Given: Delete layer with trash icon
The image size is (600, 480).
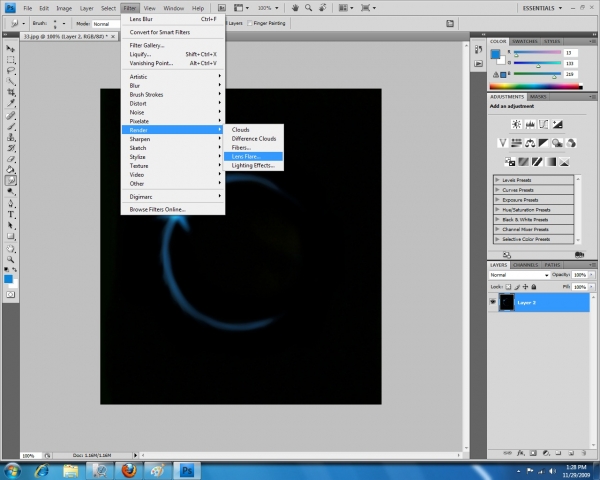Looking at the screenshot, I should (584, 453).
